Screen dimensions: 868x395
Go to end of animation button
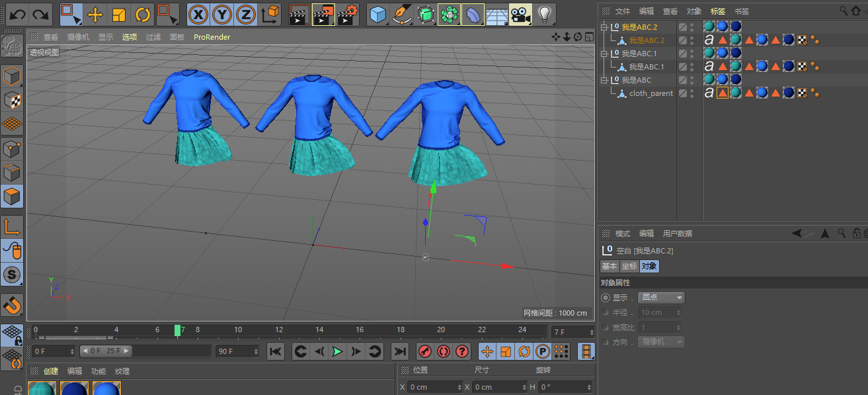click(400, 351)
